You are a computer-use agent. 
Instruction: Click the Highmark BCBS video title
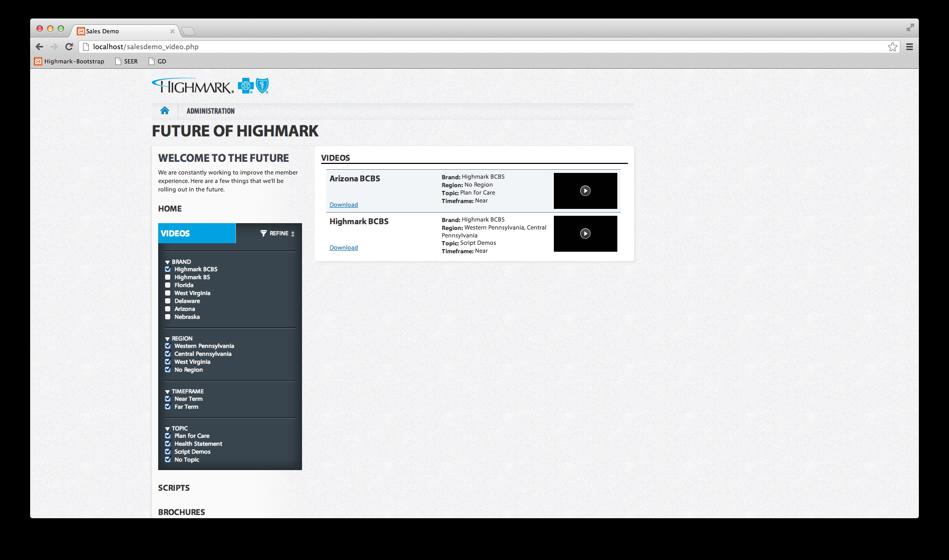(359, 222)
